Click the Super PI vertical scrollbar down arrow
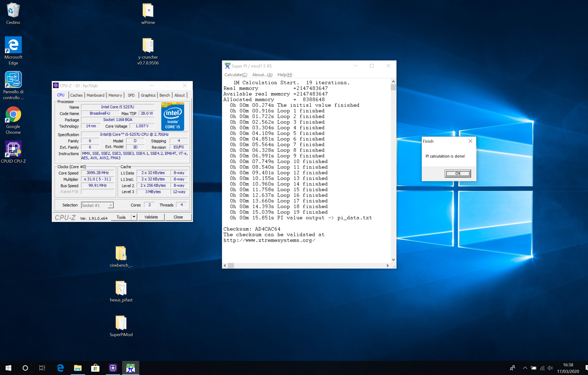Screen dimensions: 588x375 [x=393, y=260]
